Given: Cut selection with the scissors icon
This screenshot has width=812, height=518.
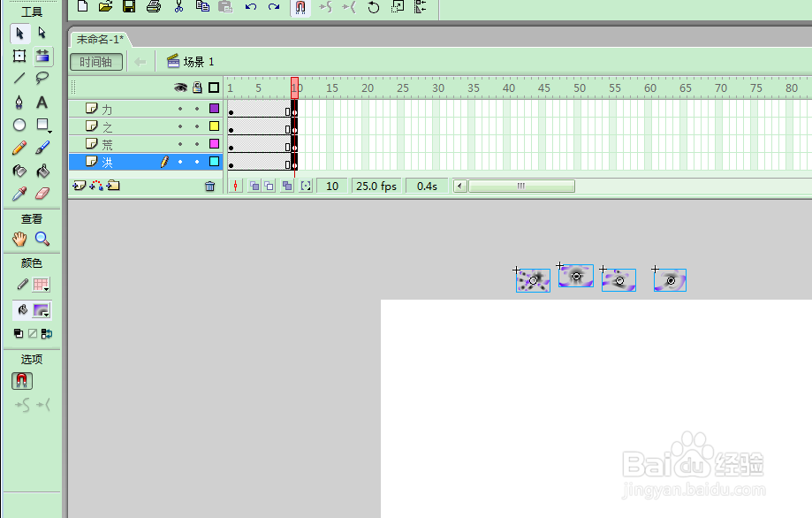Looking at the screenshot, I should [x=179, y=7].
